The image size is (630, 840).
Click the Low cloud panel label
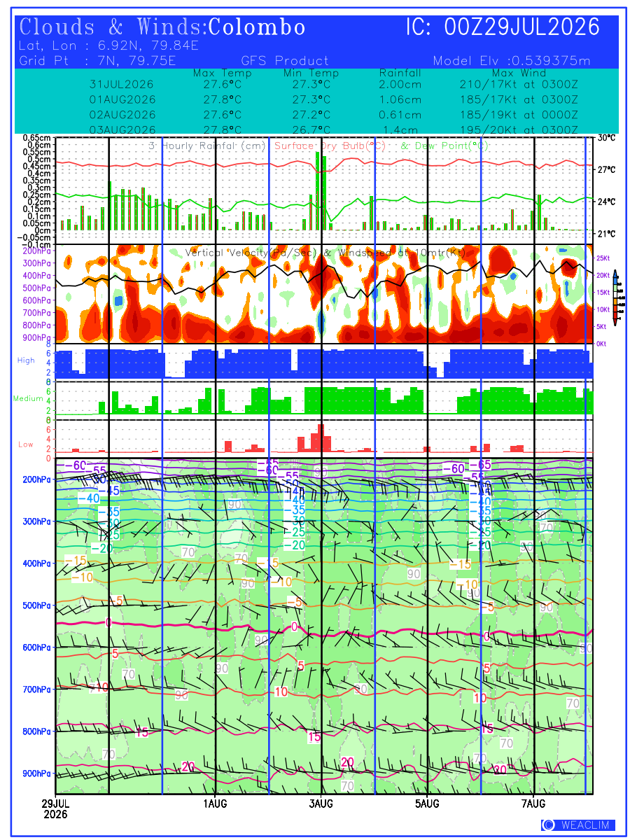[x=26, y=444]
